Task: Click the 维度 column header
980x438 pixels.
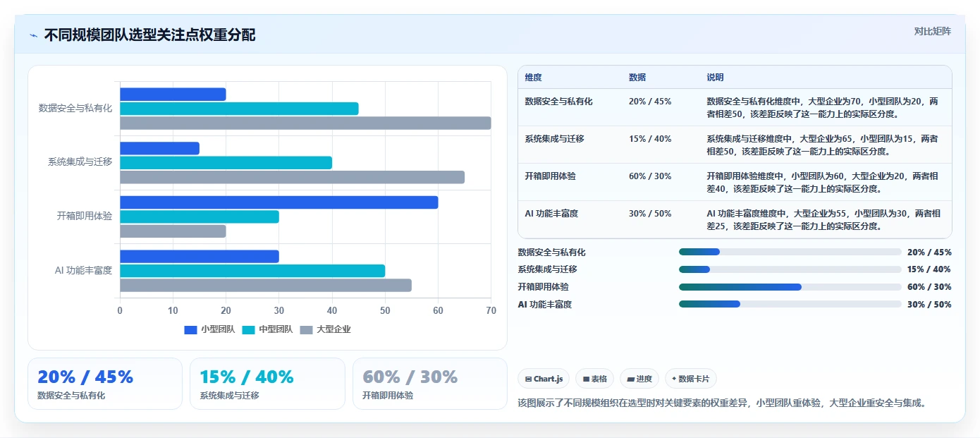Action: click(x=534, y=78)
